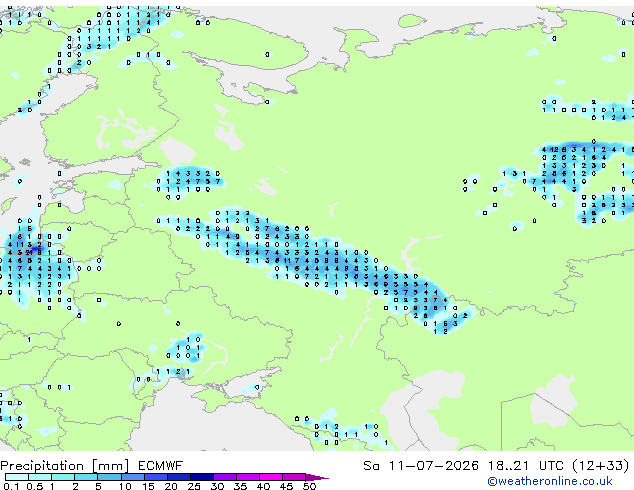Click the '30' legend scale value
Image resolution: width=634 pixels, height=490 pixels.
click(217, 486)
